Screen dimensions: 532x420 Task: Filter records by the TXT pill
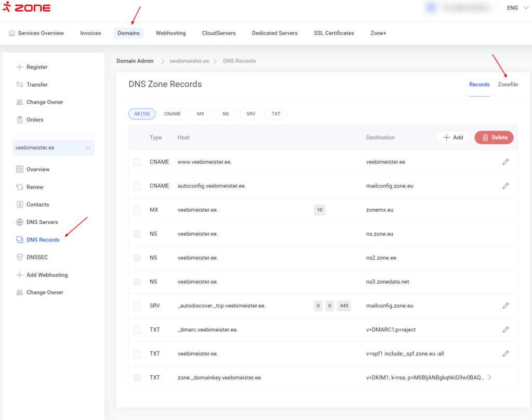click(276, 114)
